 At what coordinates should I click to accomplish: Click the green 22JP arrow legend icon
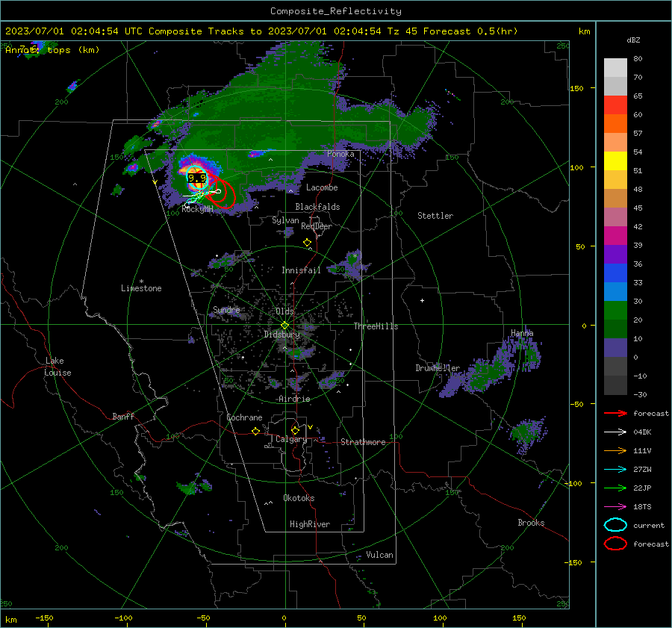615,488
